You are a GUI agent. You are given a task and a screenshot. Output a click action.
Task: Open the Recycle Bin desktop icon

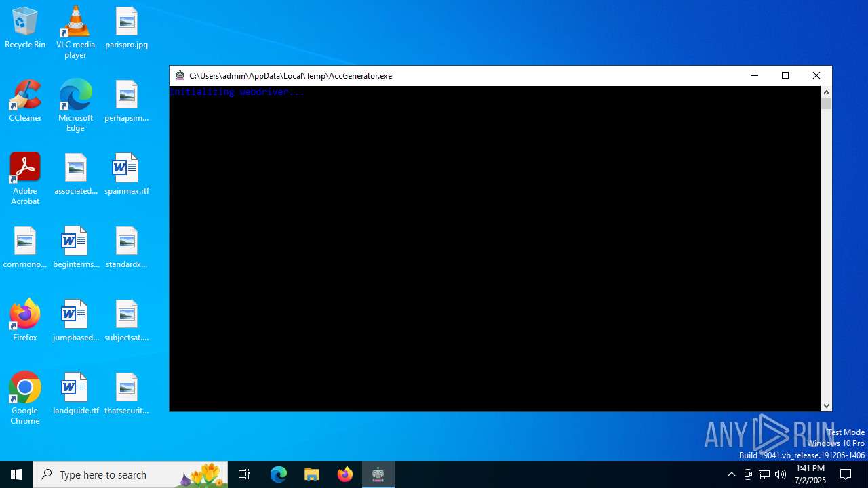pos(25,28)
